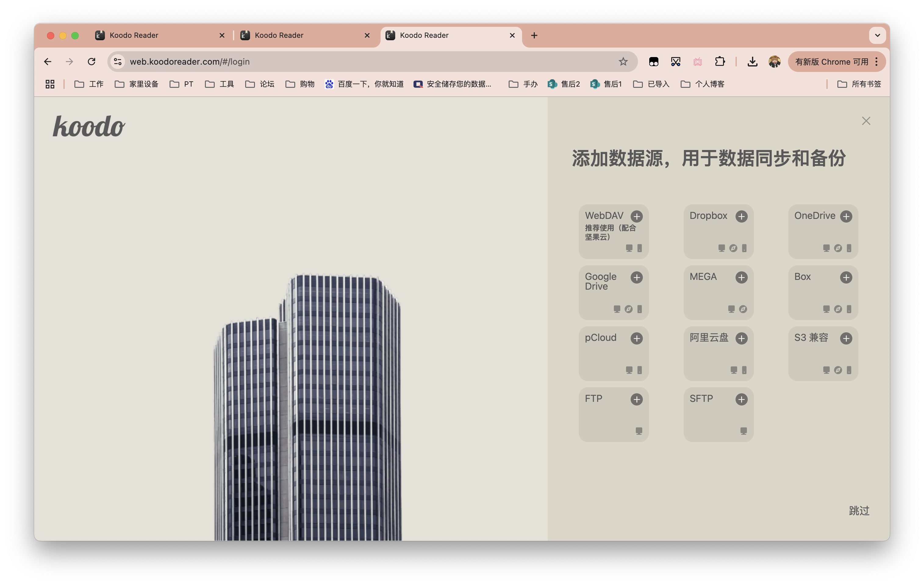The width and height of the screenshot is (924, 586).
Task: Select the Google Drive card label
Action: point(600,281)
